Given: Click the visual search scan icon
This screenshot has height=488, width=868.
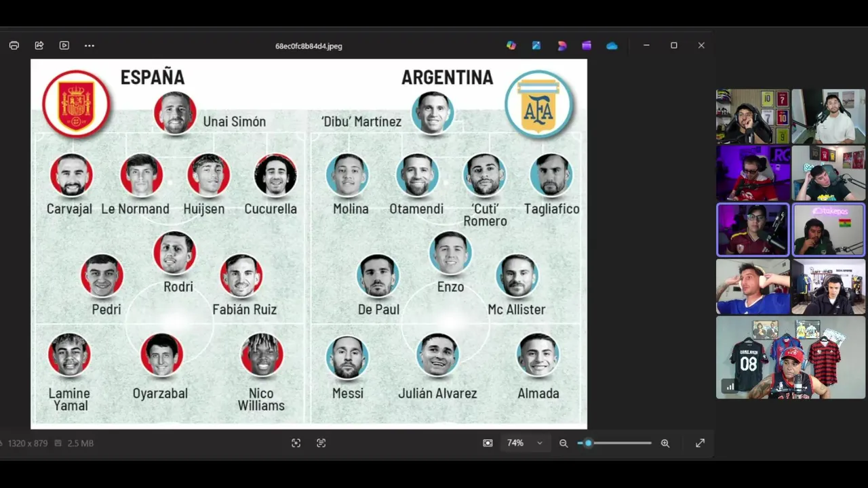Looking at the screenshot, I should [x=296, y=443].
